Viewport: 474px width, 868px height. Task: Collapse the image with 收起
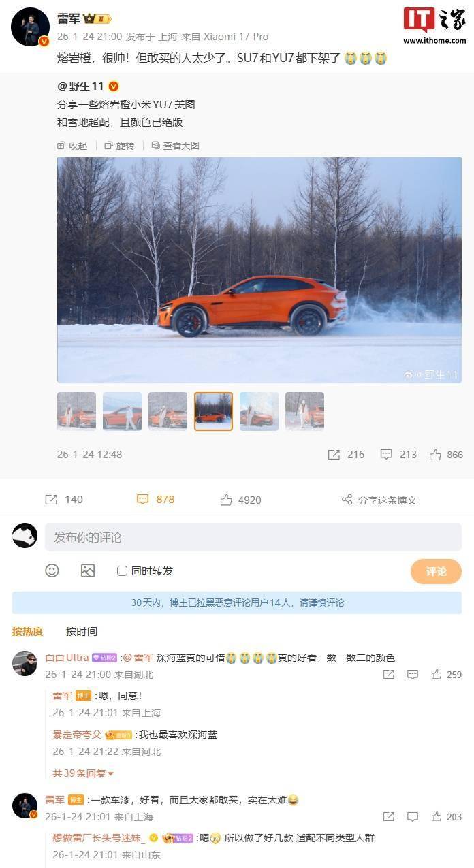[x=73, y=146]
